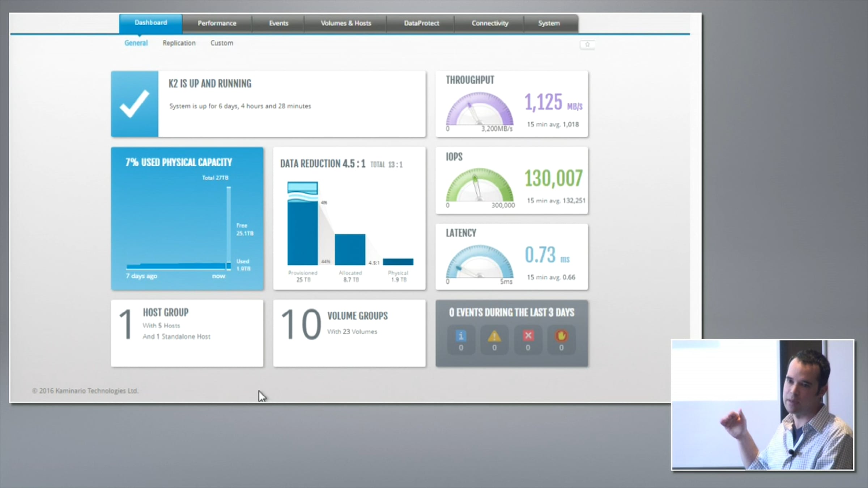The height and width of the screenshot is (488, 868).
Task: Click the blue Latency gauge
Action: click(x=480, y=263)
